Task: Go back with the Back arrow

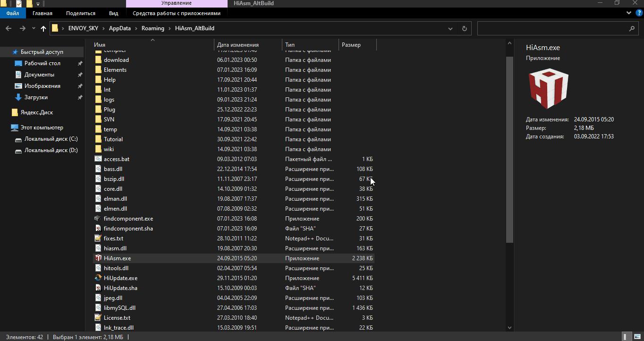Action: pyautogui.click(x=8, y=28)
